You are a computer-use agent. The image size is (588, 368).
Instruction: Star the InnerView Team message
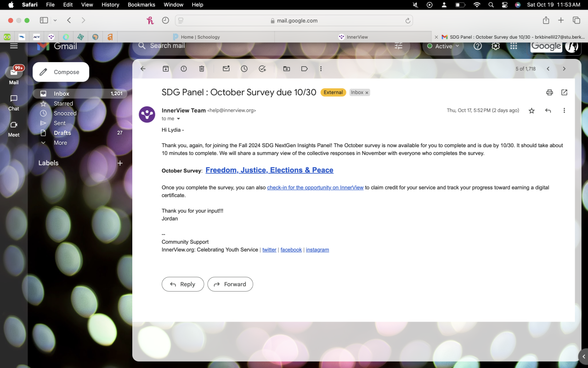point(531,111)
